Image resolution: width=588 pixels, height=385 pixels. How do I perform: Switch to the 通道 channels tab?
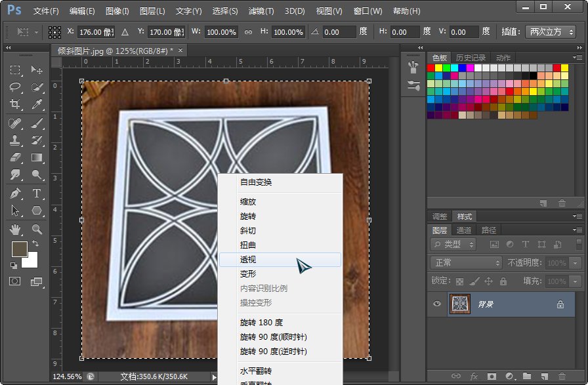pyautogui.click(x=463, y=230)
